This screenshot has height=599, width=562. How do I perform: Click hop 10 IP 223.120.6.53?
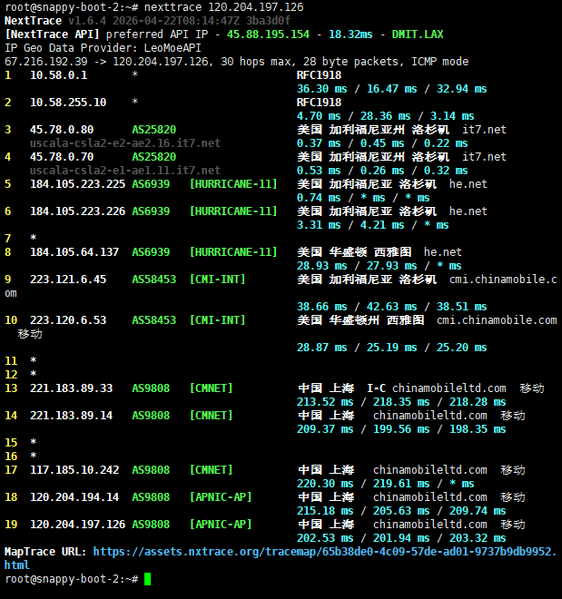click(68, 320)
